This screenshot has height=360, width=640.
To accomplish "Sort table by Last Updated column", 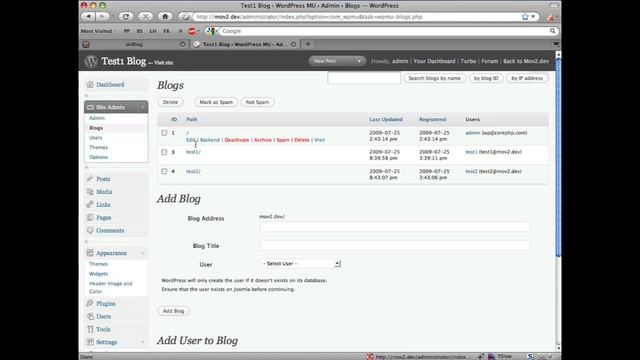I will (386, 120).
